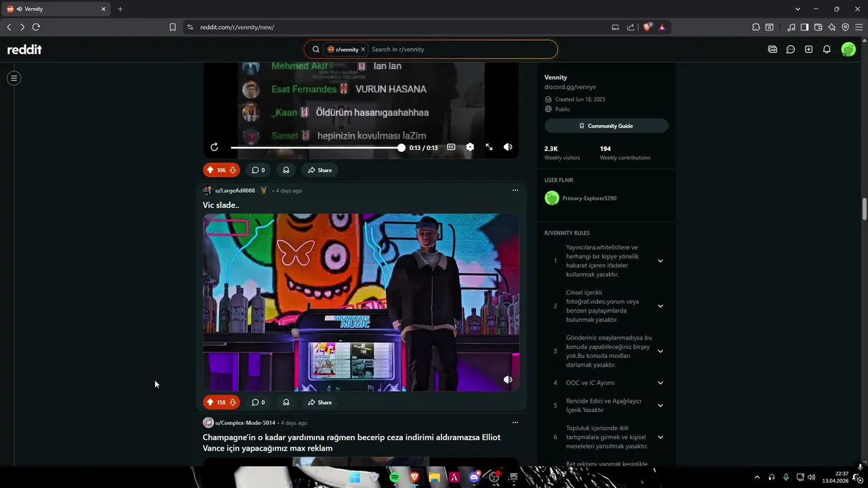This screenshot has height=488, width=868.
Task: Open comments on the Vic slade post
Action: 258,403
